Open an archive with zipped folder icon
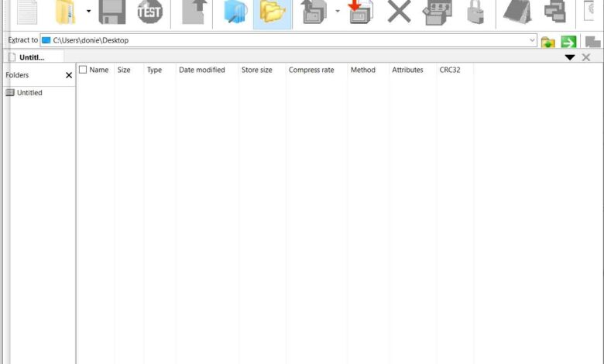604x364 pixels. (x=66, y=12)
